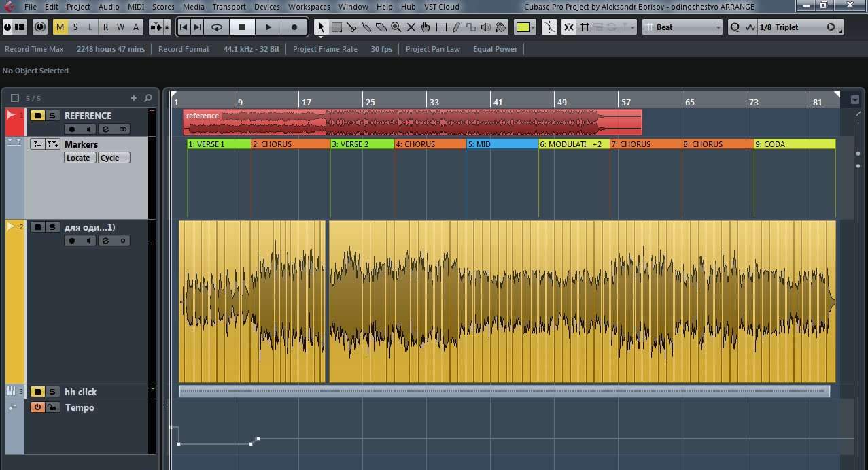Solo the hh click track
Viewport: 868px width, 470px height.
point(52,392)
